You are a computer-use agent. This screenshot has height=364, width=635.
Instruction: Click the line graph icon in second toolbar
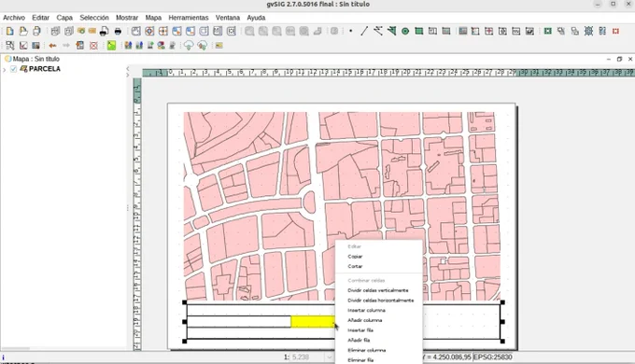23,46
